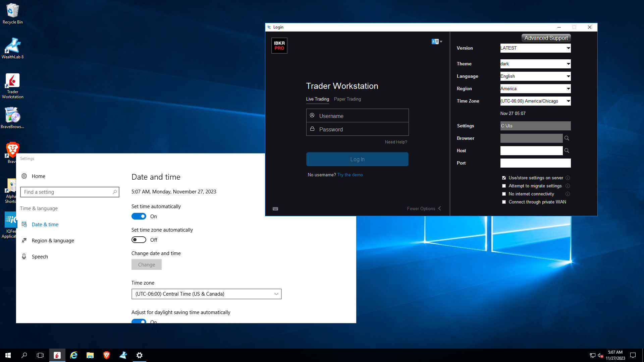Viewport: 644px width, 362px height.
Task: Select the BraveBrowser installer desktop icon
Action: tap(13, 118)
